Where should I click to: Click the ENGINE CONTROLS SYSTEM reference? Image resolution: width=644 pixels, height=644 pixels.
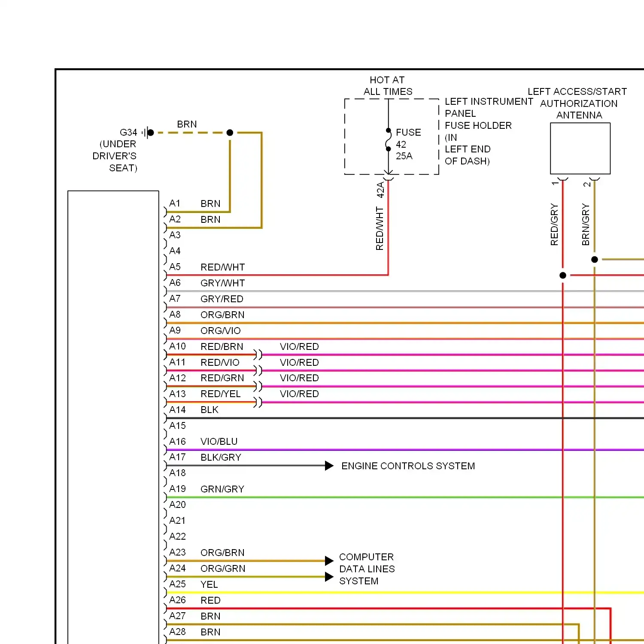click(x=408, y=466)
